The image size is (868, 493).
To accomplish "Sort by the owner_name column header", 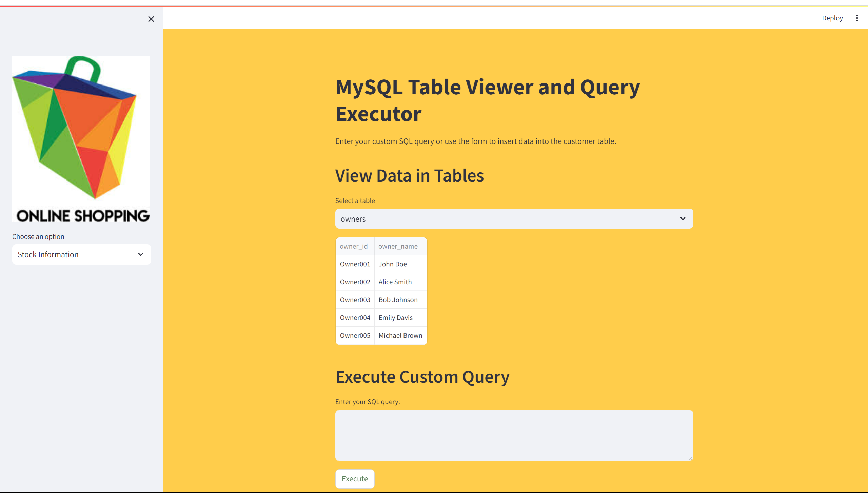I will point(398,246).
